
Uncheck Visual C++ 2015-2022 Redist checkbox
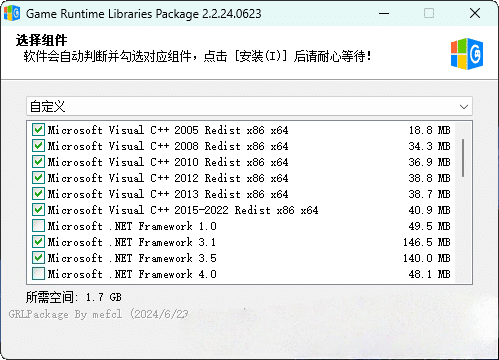click(38, 210)
